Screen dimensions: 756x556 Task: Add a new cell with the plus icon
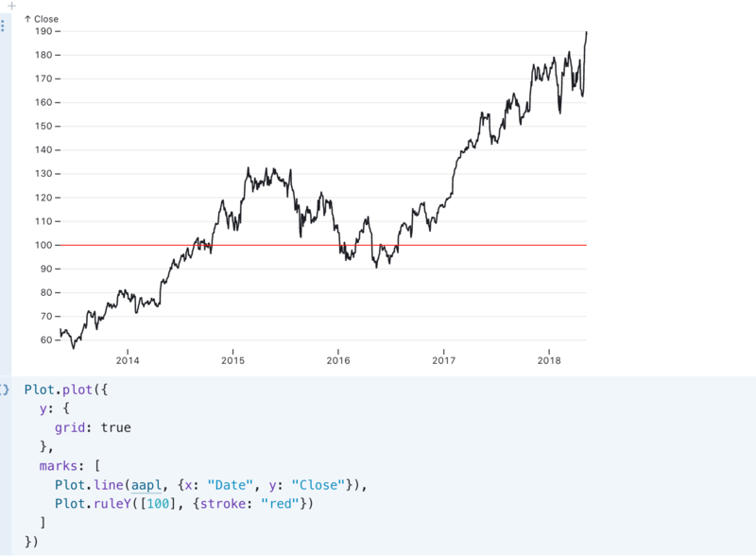click(x=11, y=7)
